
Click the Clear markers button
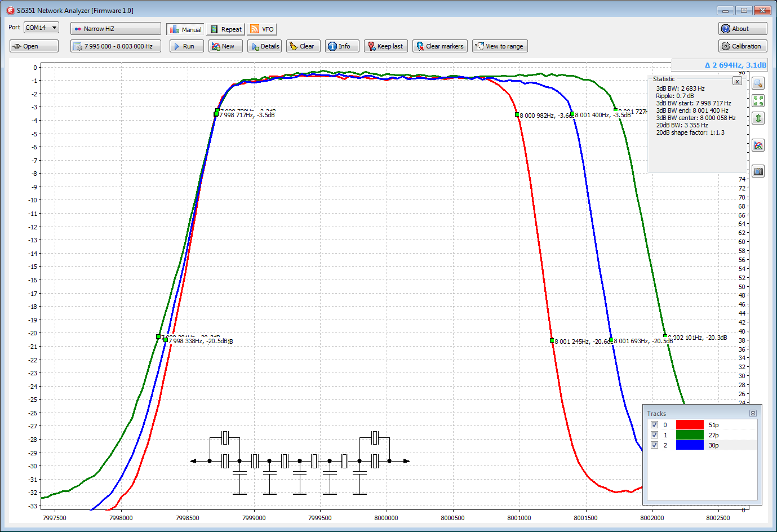[x=439, y=46]
